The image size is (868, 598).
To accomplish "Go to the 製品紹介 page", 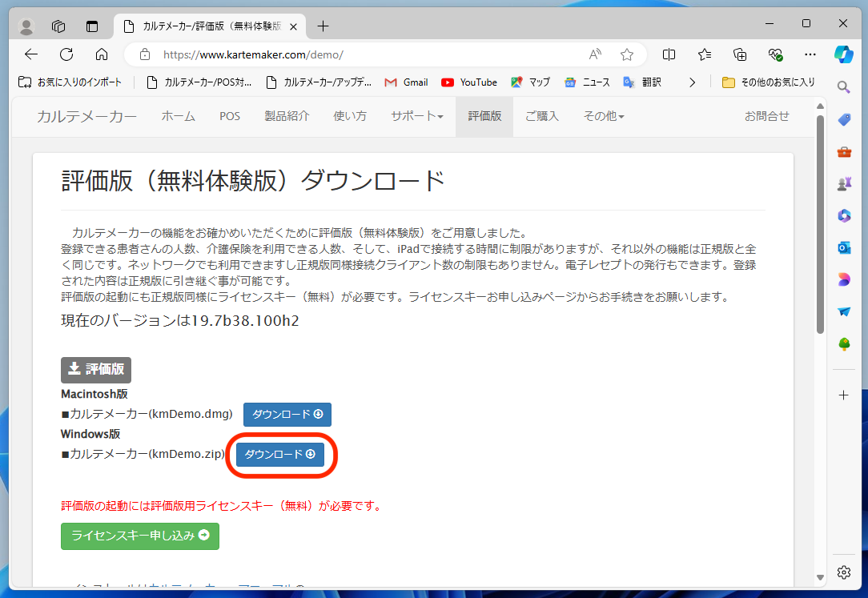I will point(287,116).
